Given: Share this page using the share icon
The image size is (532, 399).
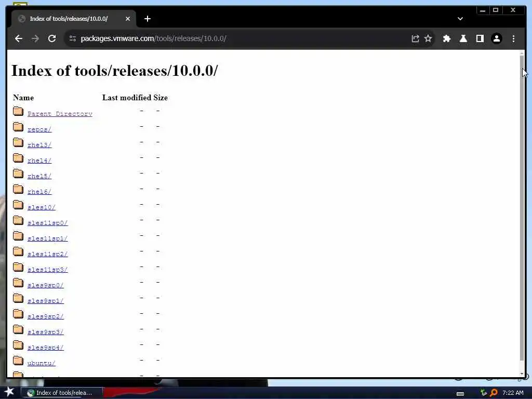Looking at the screenshot, I should pyautogui.click(x=415, y=38).
